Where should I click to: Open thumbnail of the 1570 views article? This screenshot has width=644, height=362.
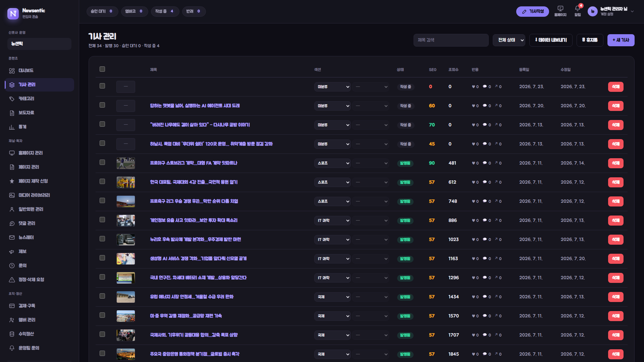click(126, 316)
